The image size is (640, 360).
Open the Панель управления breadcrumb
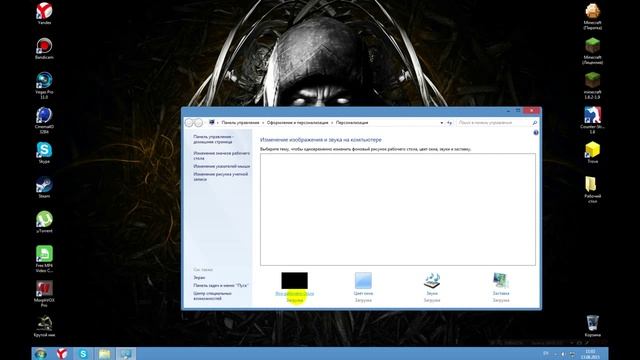tap(240, 122)
